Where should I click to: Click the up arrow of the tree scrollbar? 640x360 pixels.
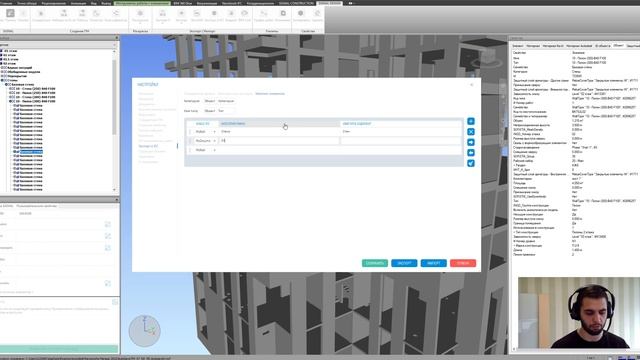(x=114, y=51)
